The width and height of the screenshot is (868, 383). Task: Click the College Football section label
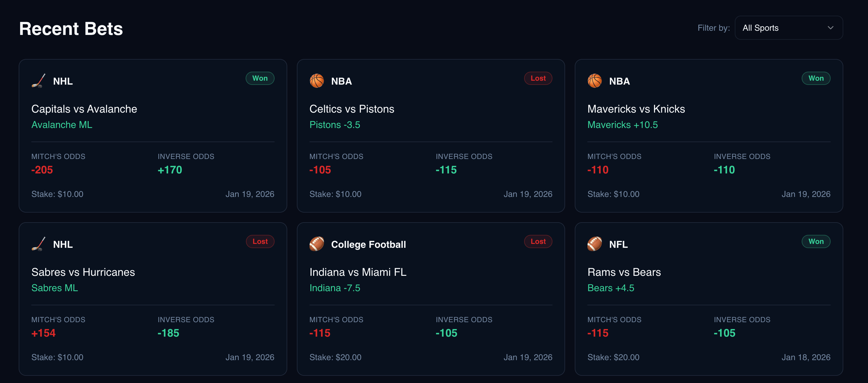point(368,244)
